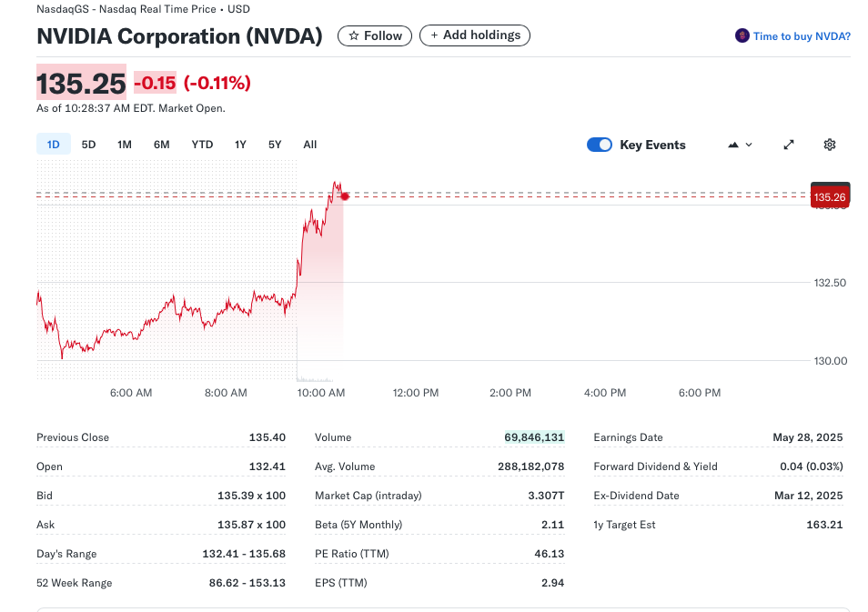Switch chart to 6M range

pyautogui.click(x=162, y=145)
